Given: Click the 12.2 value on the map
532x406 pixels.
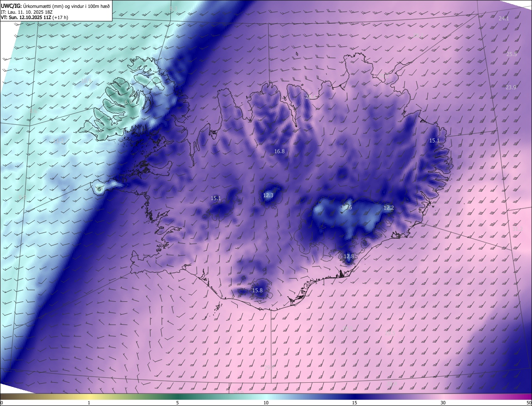Looking at the screenshot, I should click(388, 208).
